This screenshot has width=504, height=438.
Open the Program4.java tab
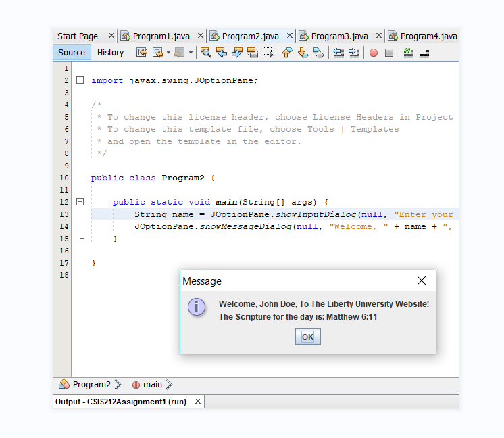pyautogui.click(x=429, y=36)
